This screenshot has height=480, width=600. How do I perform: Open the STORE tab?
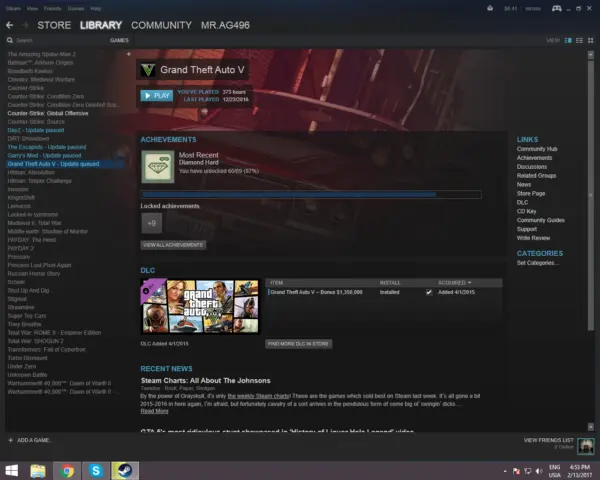55,22
